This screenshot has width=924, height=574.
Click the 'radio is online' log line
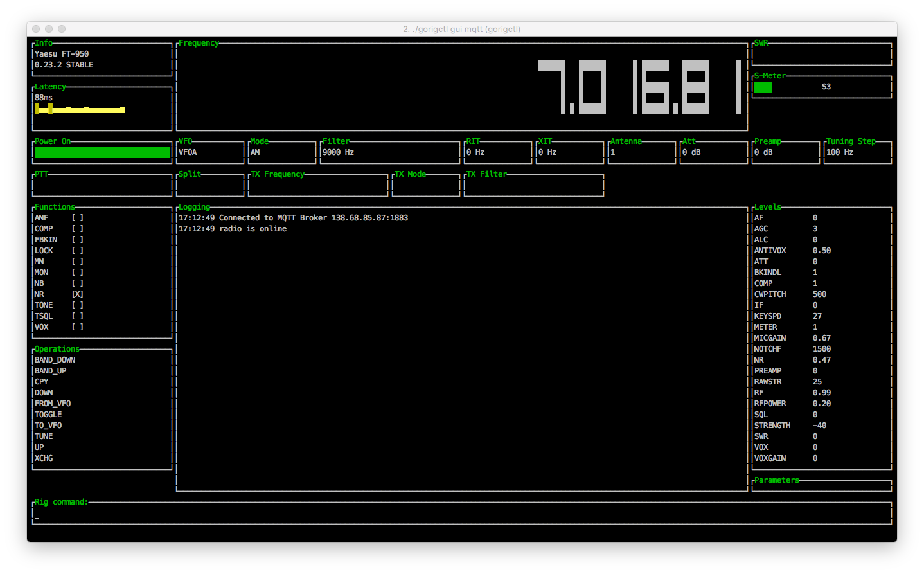233,229
